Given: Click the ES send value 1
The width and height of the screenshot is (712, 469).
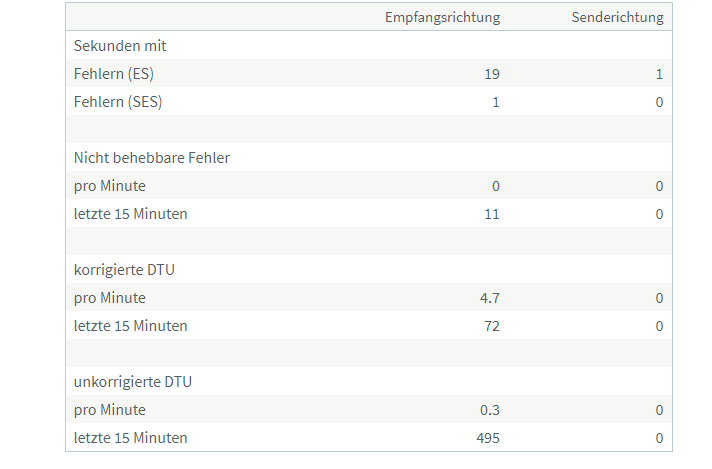Looking at the screenshot, I should 659,74.
